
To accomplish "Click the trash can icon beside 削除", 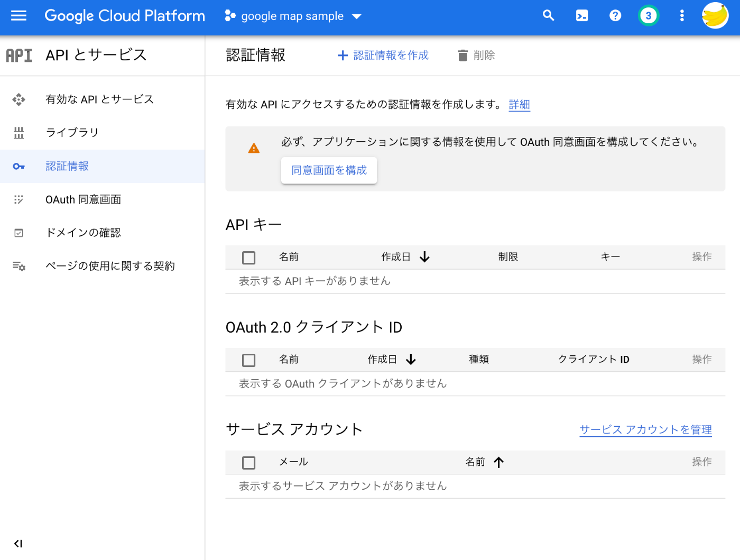I will coord(462,55).
